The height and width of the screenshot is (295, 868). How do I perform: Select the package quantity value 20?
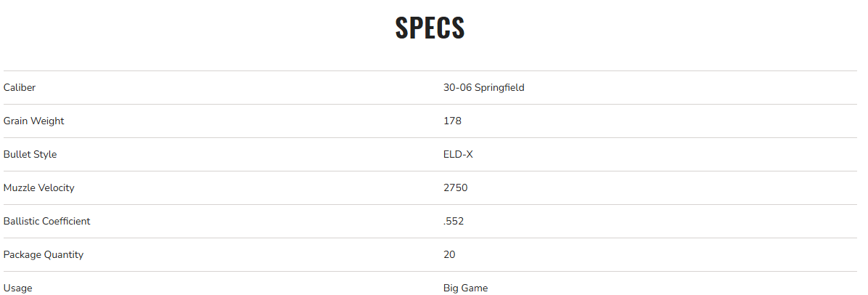click(449, 255)
